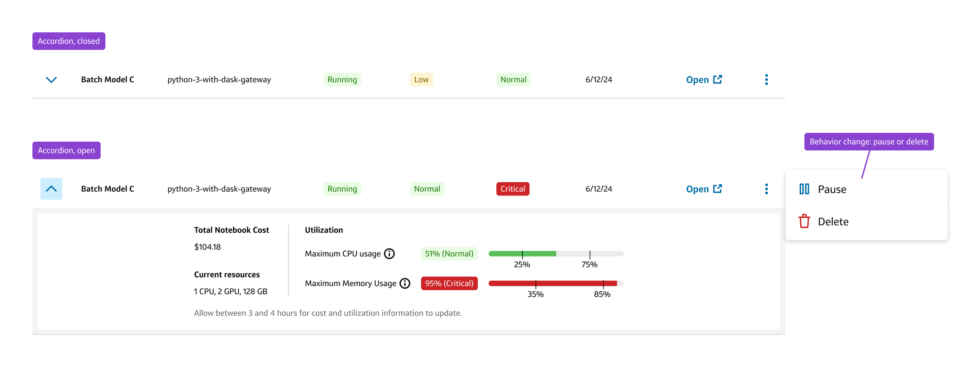Screen dimensions: 980x367
Task: Click the Total Notebook Cost heading
Action: pos(232,230)
